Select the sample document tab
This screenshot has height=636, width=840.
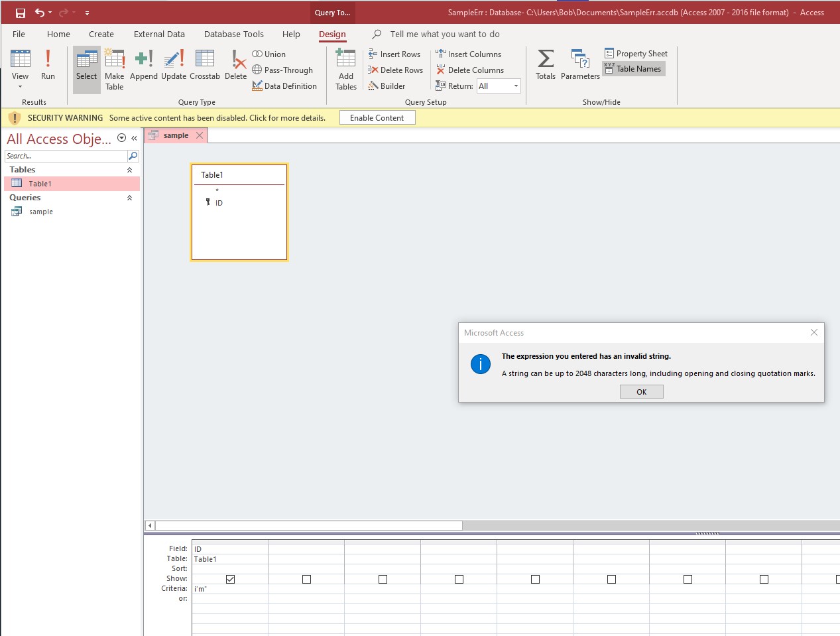(x=176, y=135)
